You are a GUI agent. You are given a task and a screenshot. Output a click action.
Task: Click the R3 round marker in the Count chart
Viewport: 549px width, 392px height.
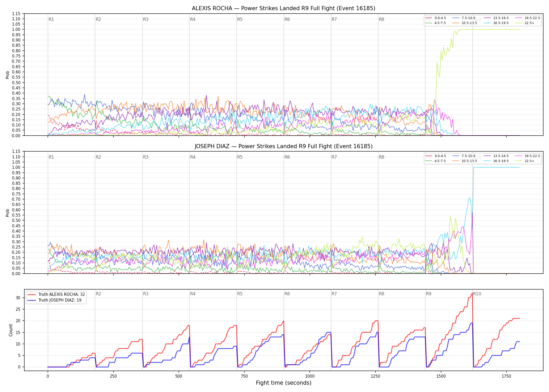pos(146,294)
